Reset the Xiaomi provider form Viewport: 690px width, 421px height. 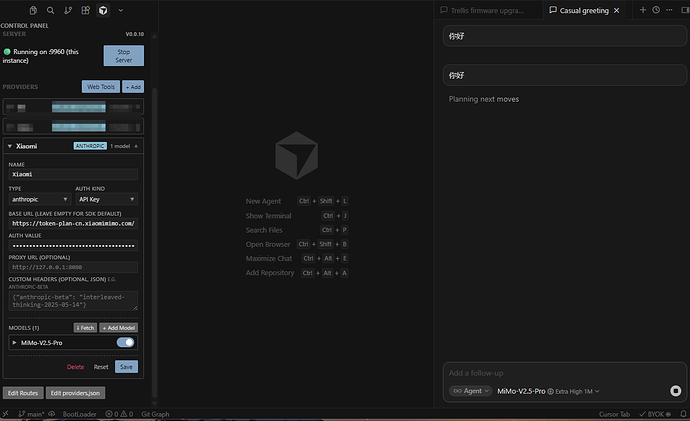click(x=101, y=367)
